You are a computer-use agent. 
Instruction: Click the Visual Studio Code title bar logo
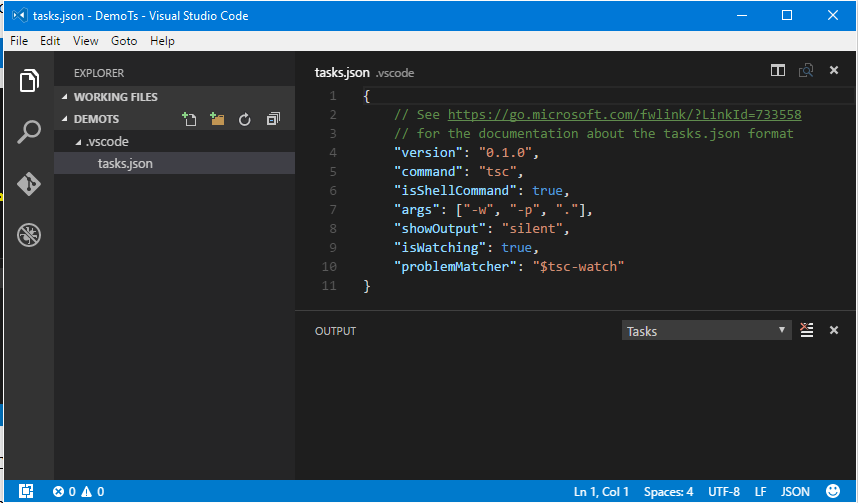pos(20,15)
